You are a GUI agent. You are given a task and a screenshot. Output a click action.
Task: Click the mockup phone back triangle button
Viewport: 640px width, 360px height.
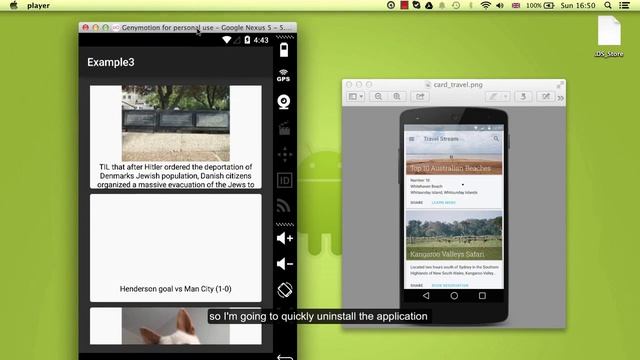coord(426,296)
